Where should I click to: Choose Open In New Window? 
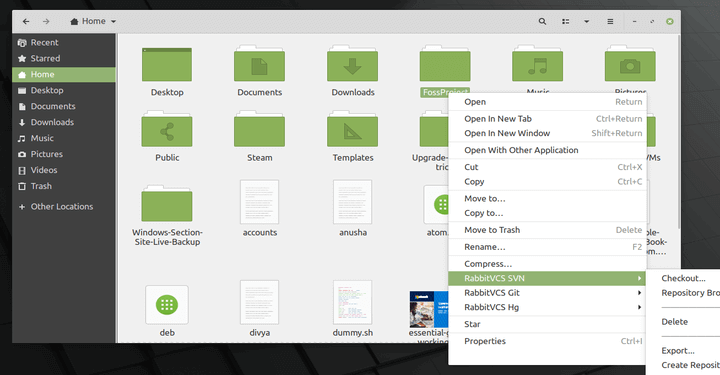tap(547, 133)
